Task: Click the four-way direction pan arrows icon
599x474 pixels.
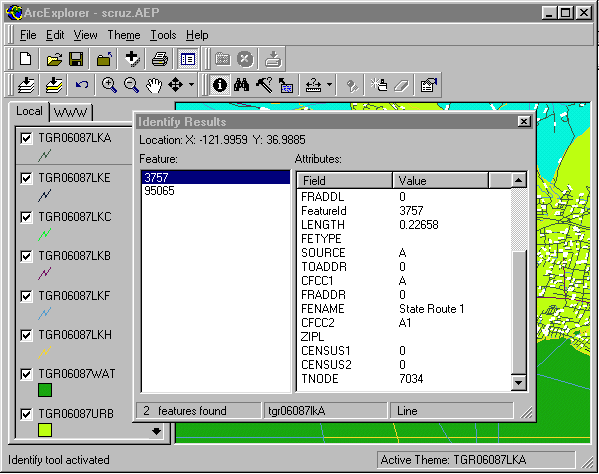Action: [x=175, y=85]
